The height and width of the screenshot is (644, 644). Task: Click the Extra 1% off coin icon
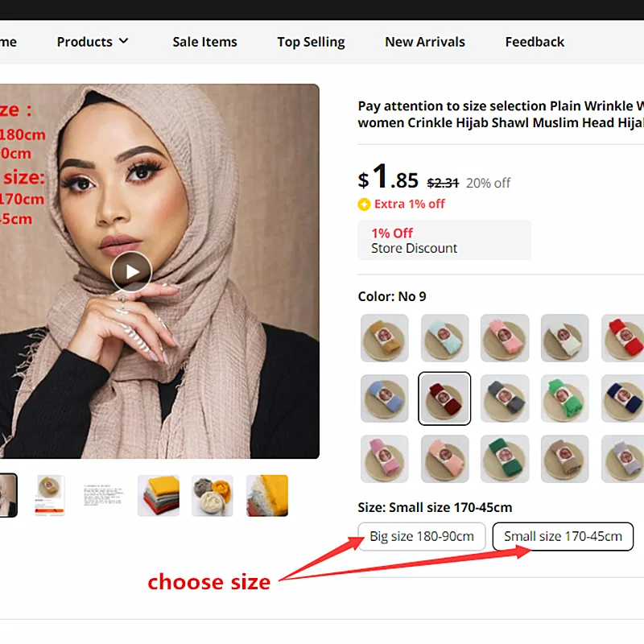[364, 204]
